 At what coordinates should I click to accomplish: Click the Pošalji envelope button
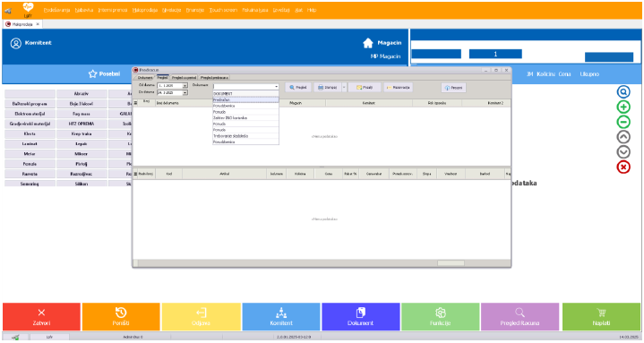pos(365,88)
